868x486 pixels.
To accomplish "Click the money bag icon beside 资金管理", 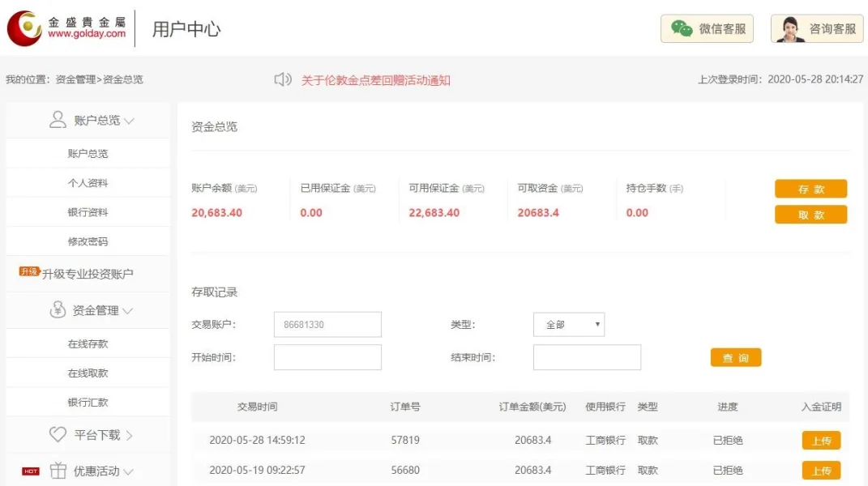I will click(x=58, y=310).
